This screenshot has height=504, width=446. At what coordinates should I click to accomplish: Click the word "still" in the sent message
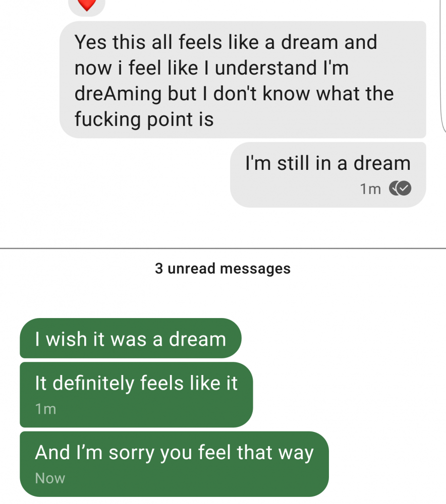293,163
